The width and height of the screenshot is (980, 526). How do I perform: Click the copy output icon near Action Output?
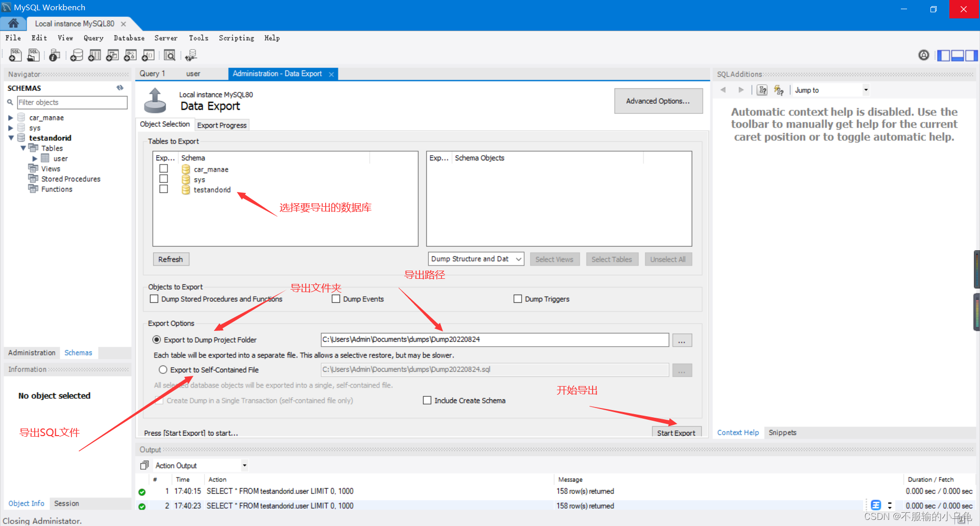pos(144,465)
